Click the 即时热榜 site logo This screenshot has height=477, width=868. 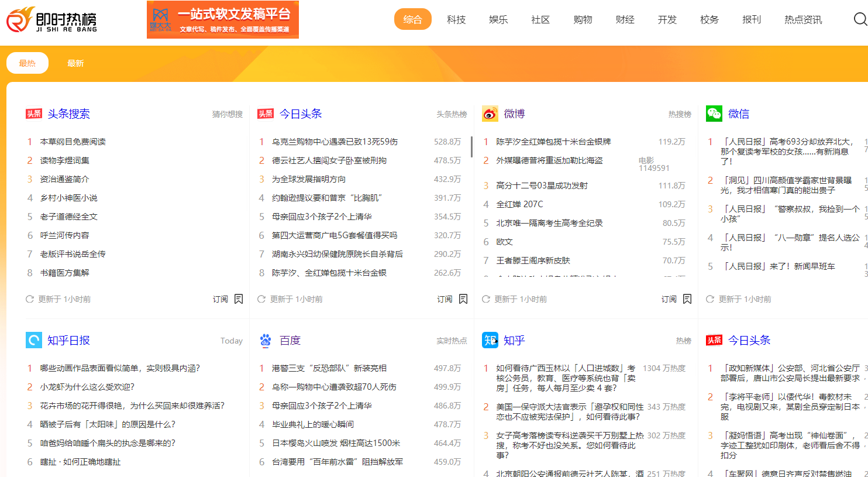tap(52, 20)
